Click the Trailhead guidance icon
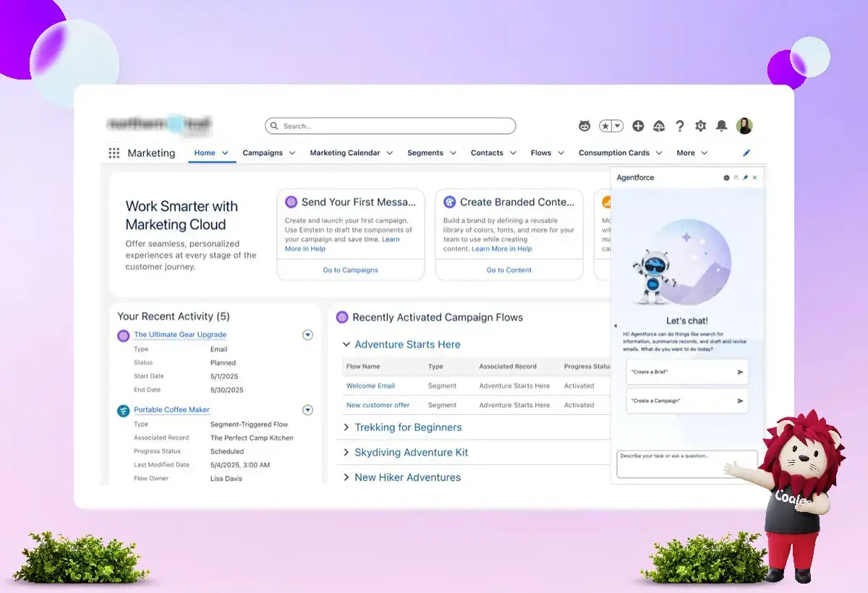This screenshot has height=593, width=868. 659,126
